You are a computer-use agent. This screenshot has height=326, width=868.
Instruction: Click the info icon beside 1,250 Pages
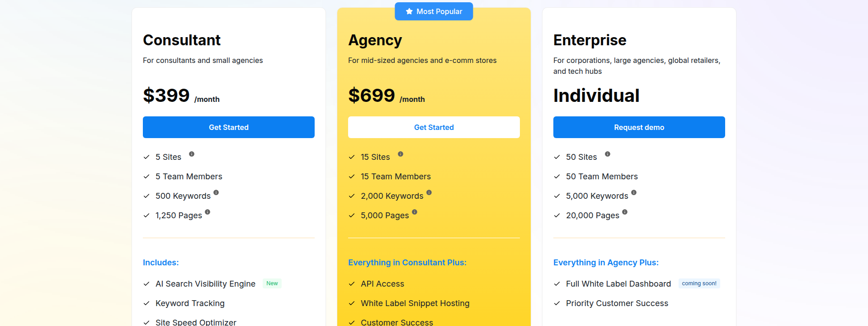[208, 212]
